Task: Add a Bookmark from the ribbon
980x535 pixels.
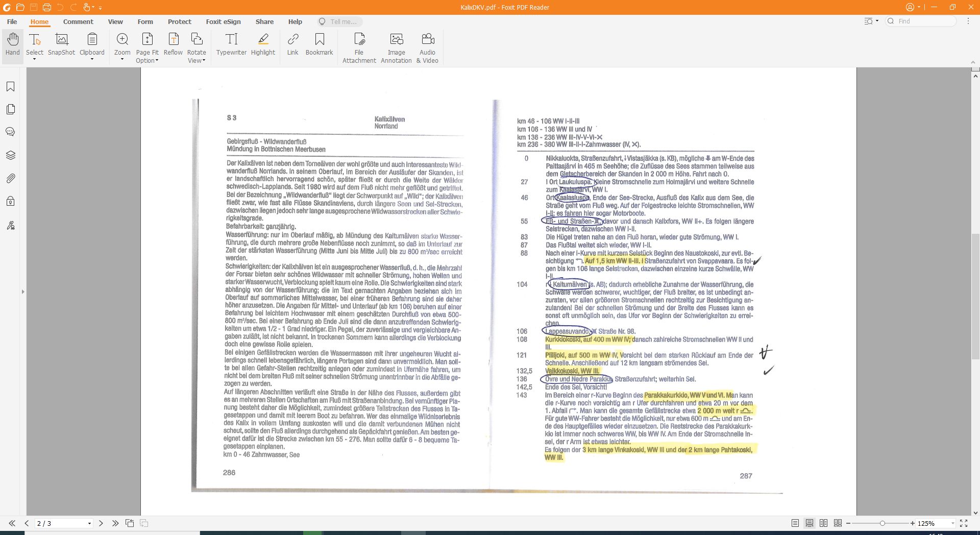Action: point(319,44)
